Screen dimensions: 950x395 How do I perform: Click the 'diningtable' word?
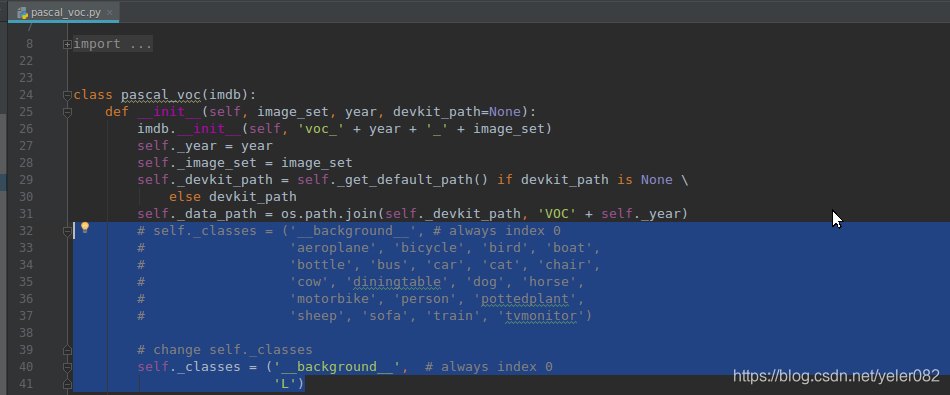(397, 282)
